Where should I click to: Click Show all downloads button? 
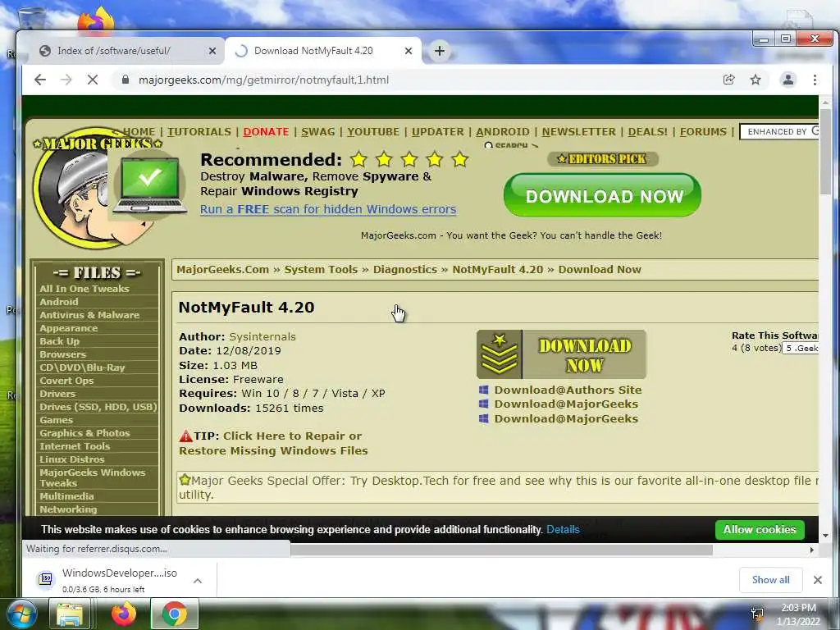[770, 580]
